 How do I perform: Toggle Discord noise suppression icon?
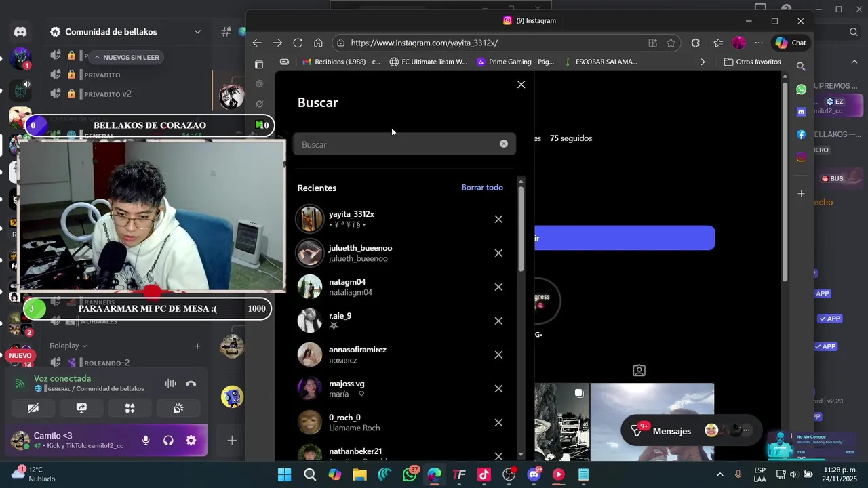[x=170, y=384]
